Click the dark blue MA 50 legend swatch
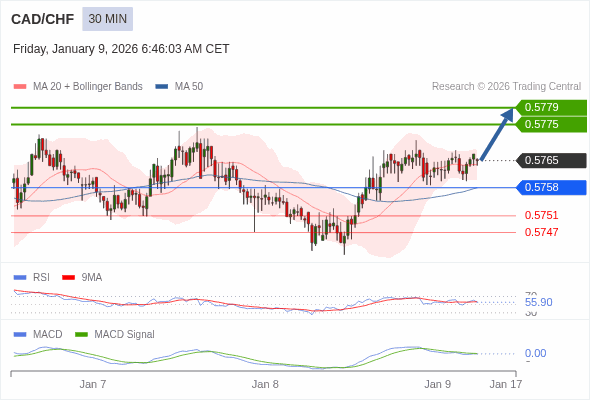The image size is (590, 400). click(162, 87)
